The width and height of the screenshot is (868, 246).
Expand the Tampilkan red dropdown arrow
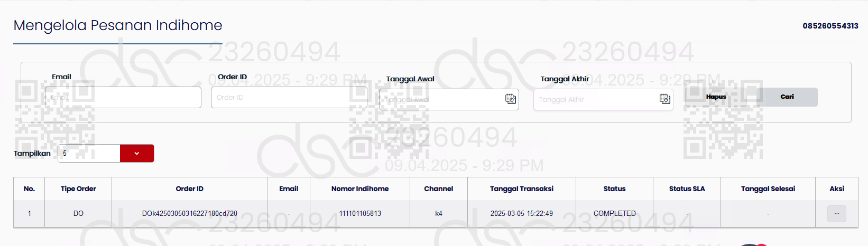click(137, 153)
